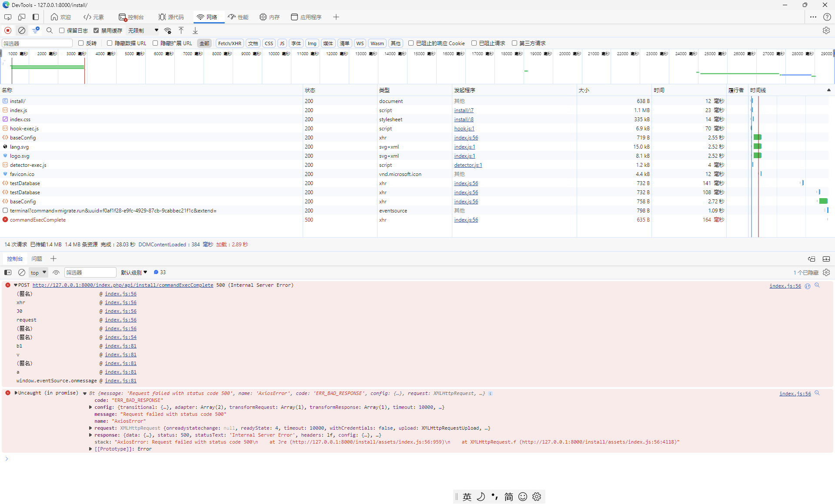Open console settings gear

click(826, 272)
